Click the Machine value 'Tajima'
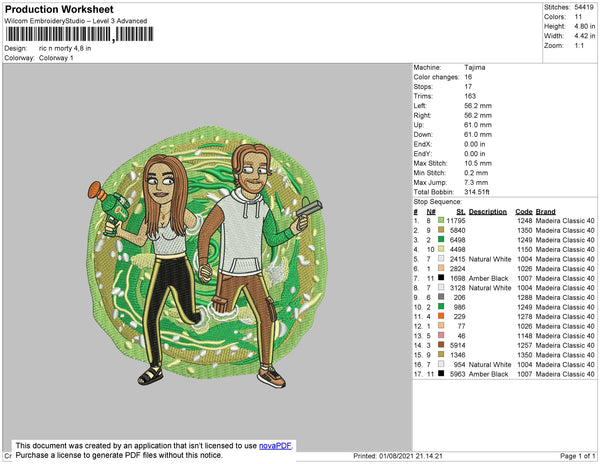This screenshot has height=464, width=600. click(x=475, y=67)
